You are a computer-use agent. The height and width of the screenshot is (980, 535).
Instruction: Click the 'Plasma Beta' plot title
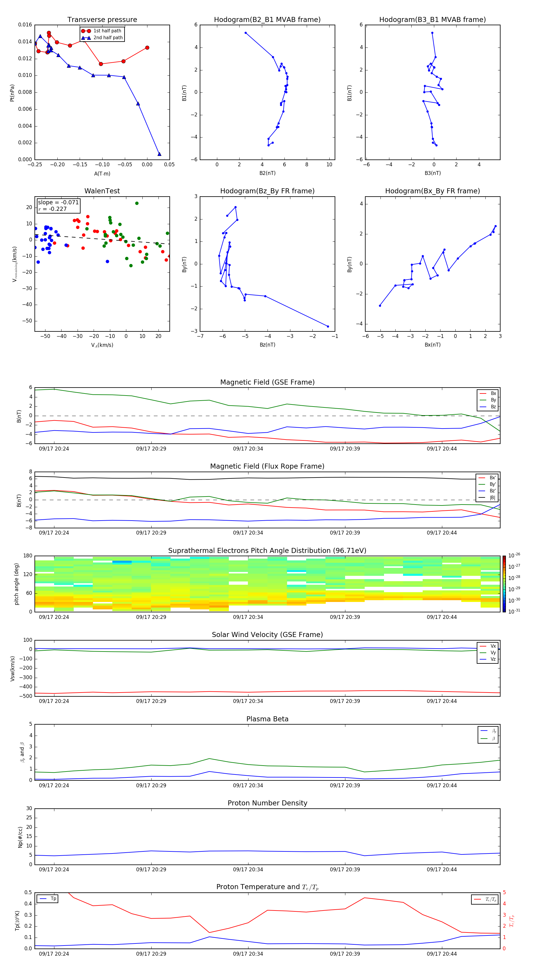click(267, 719)
